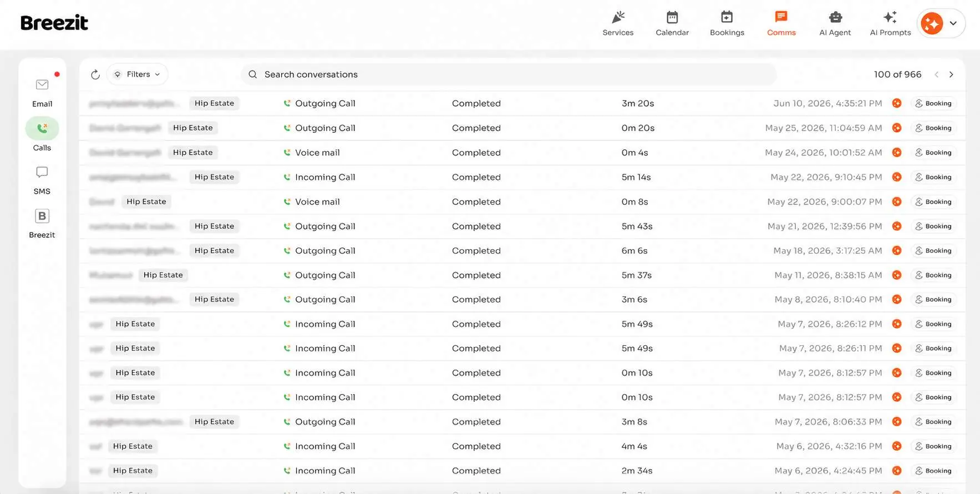The height and width of the screenshot is (494, 980).
Task: Go to next page of results
Action: 951,74
